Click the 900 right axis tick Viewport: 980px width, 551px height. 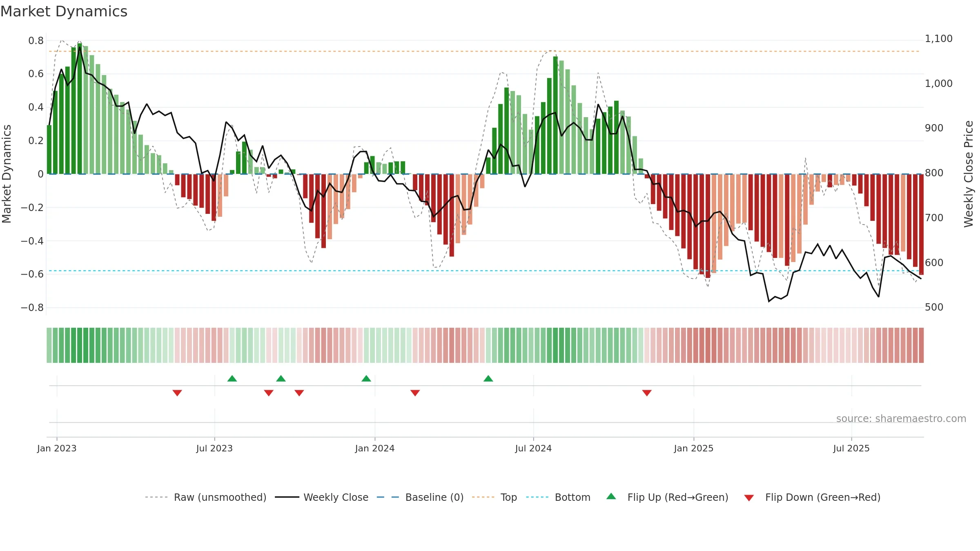pos(934,128)
